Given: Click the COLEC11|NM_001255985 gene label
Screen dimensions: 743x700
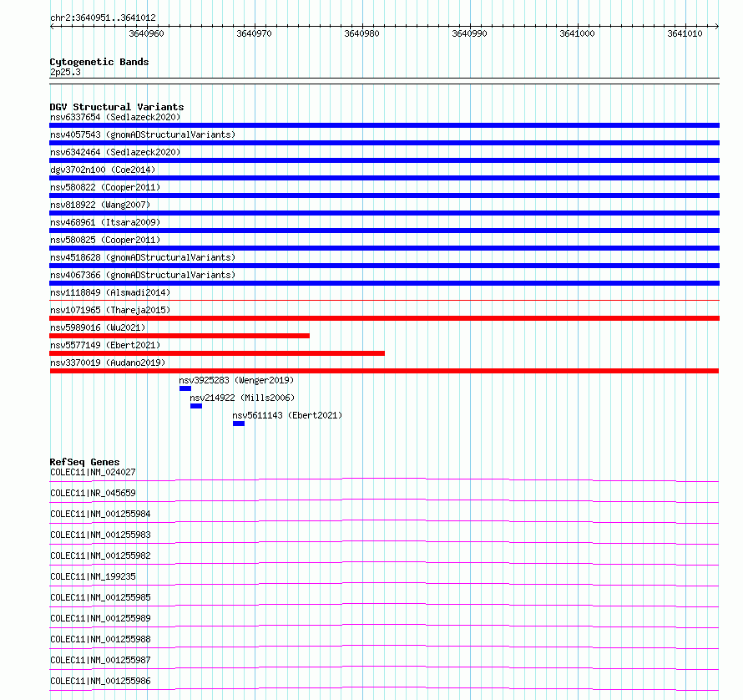Looking at the screenshot, I should click(100, 597).
